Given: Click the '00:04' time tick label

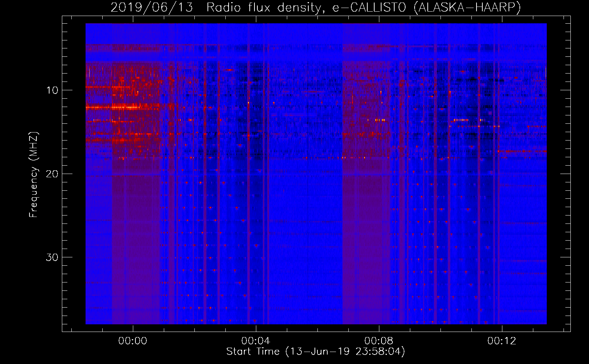Looking at the screenshot, I should click(x=256, y=341).
